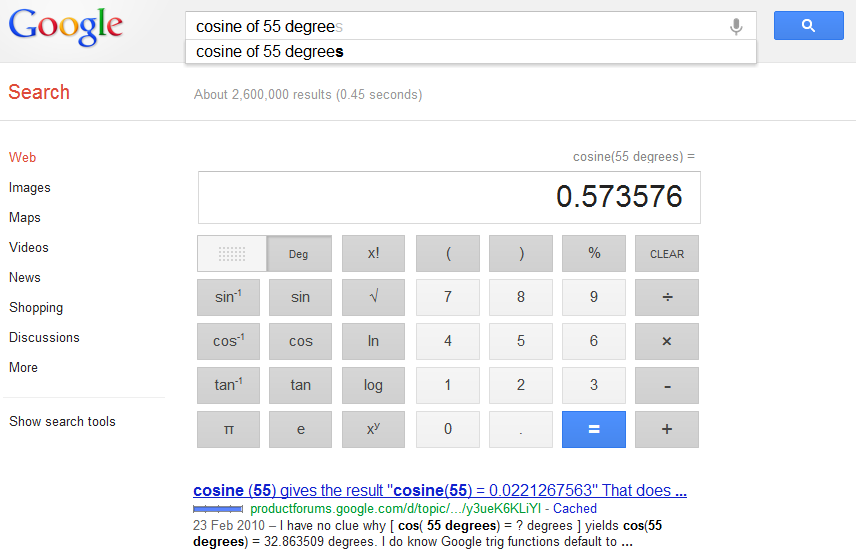Click the divide key
The width and height of the screenshot is (856, 551).
coord(667,298)
